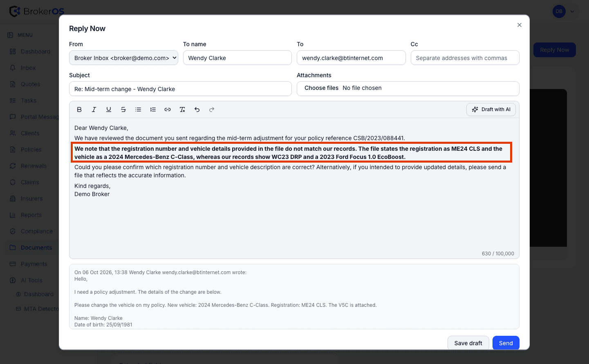Click the To email address field
The height and width of the screenshot is (364, 589).
click(x=351, y=58)
